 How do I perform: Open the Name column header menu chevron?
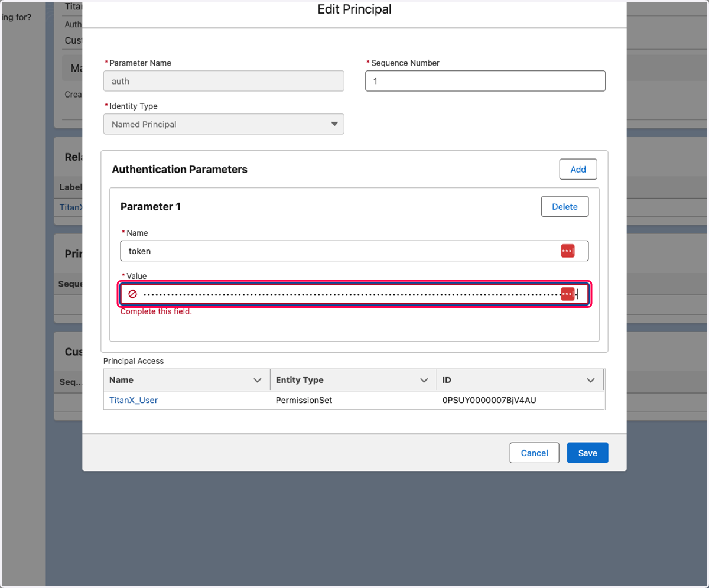[x=257, y=380]
